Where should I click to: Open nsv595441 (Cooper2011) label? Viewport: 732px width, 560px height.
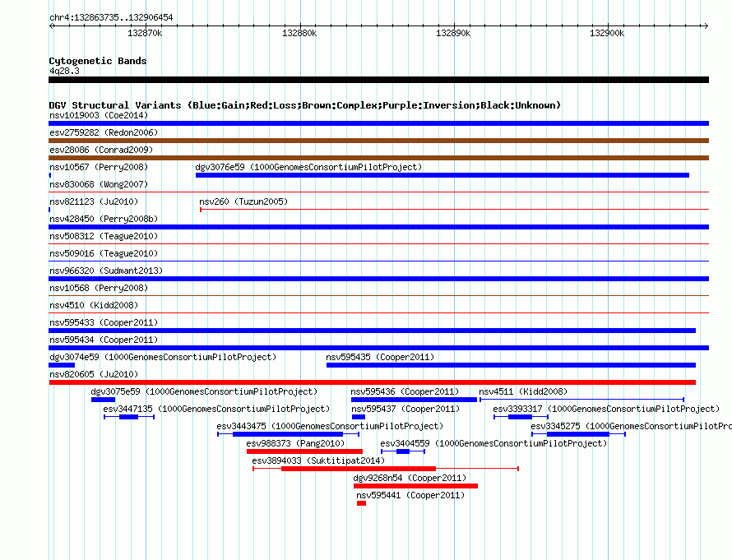pos(410,495)
